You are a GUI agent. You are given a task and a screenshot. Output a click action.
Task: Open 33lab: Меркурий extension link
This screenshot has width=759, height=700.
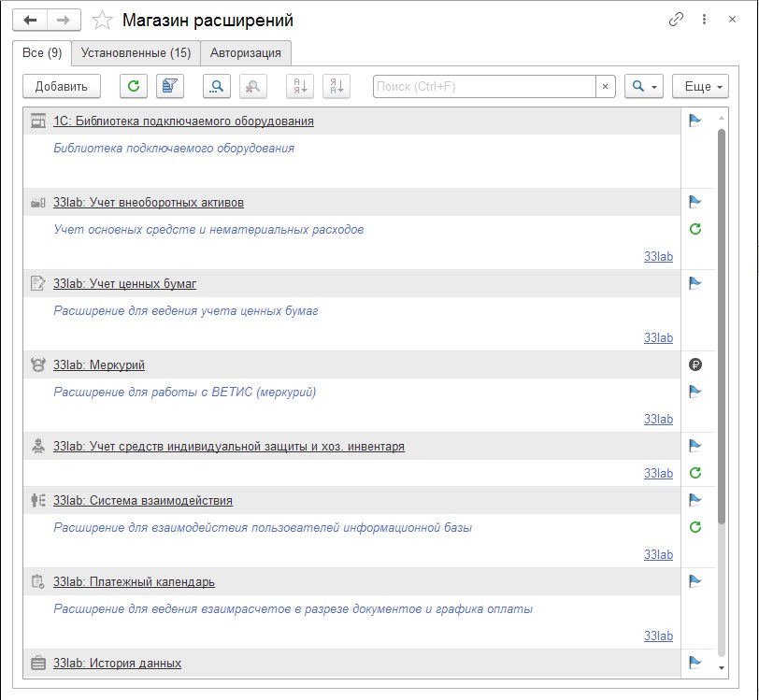(x=99, y=365)
